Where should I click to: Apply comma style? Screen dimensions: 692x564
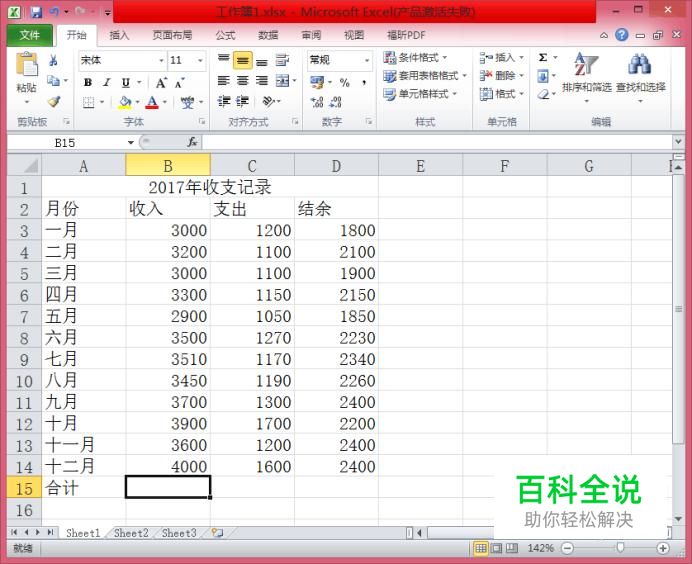point(364,82)
